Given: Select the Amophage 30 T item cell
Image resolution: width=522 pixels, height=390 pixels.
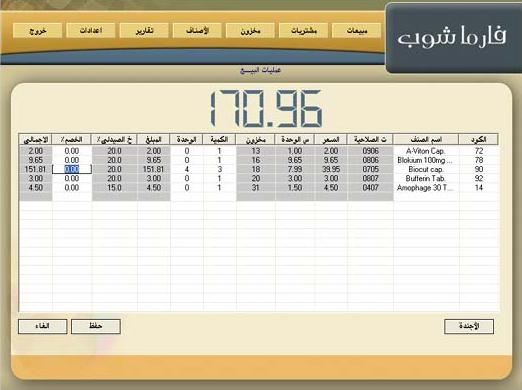Looking at the screenshot, I should 426,188.
